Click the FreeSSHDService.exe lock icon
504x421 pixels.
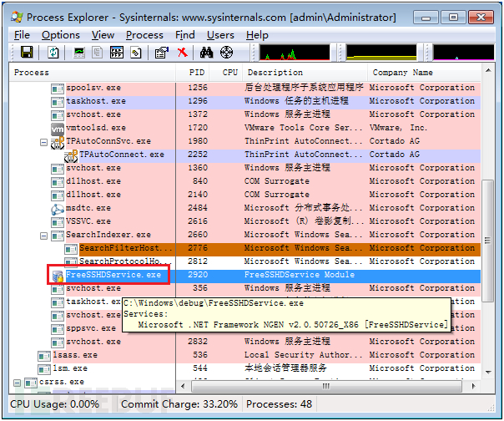pyautogui.click(x=58, y=276)
